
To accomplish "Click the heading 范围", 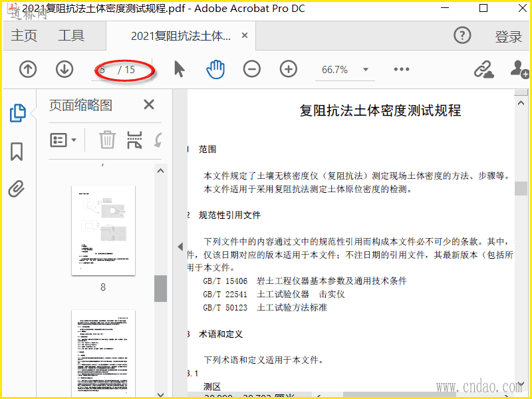I will coord(207,149).
